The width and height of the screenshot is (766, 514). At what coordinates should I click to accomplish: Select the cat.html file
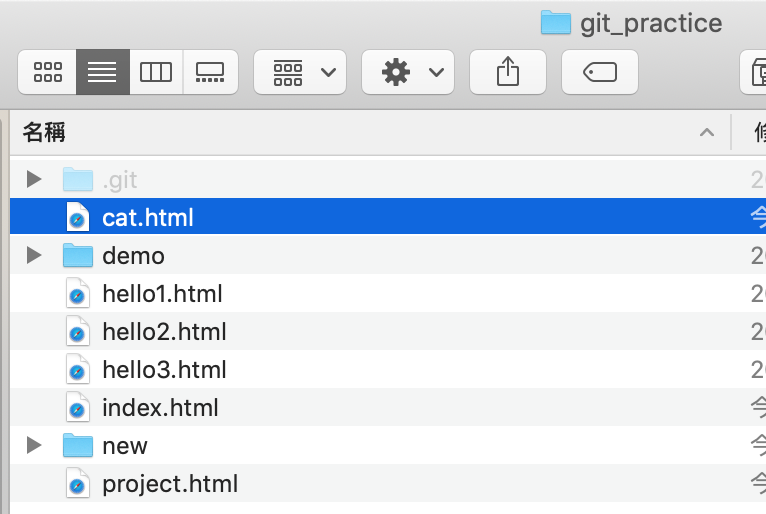[x=148, y=218]
